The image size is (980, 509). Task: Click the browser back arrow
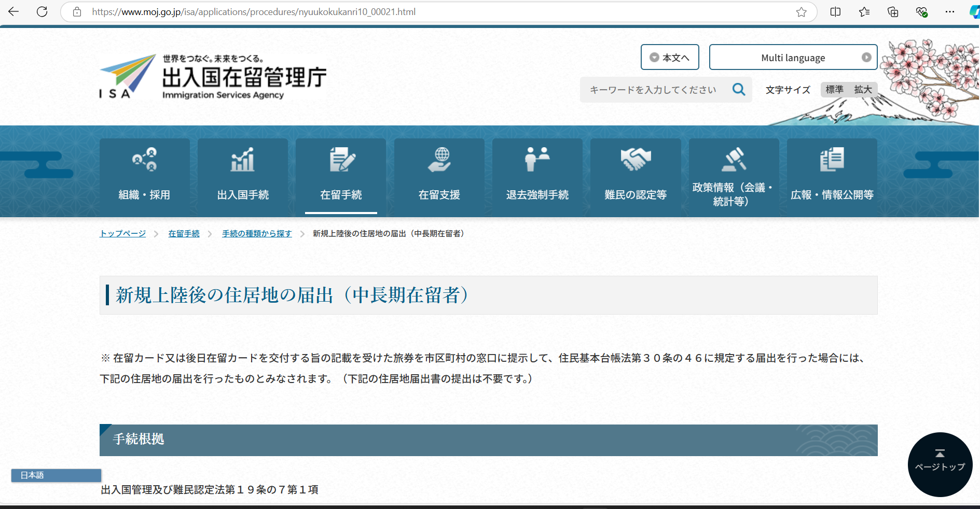(13, 12)
